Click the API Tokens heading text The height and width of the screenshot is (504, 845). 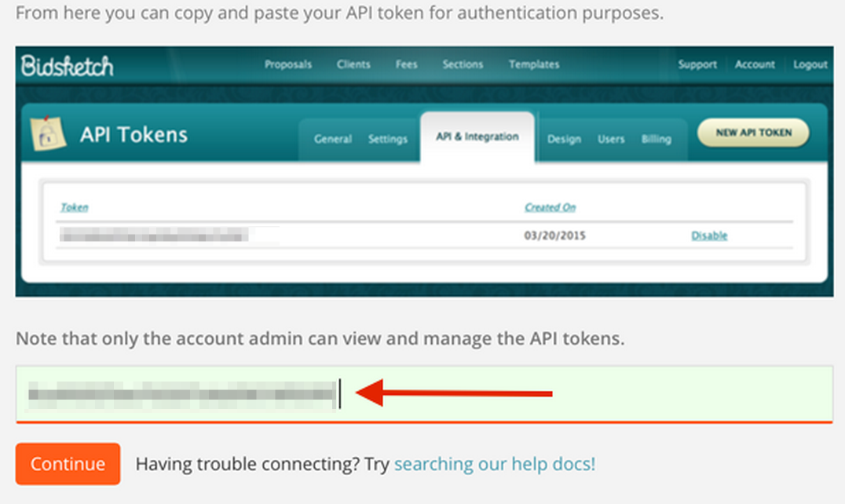(134, 134)
